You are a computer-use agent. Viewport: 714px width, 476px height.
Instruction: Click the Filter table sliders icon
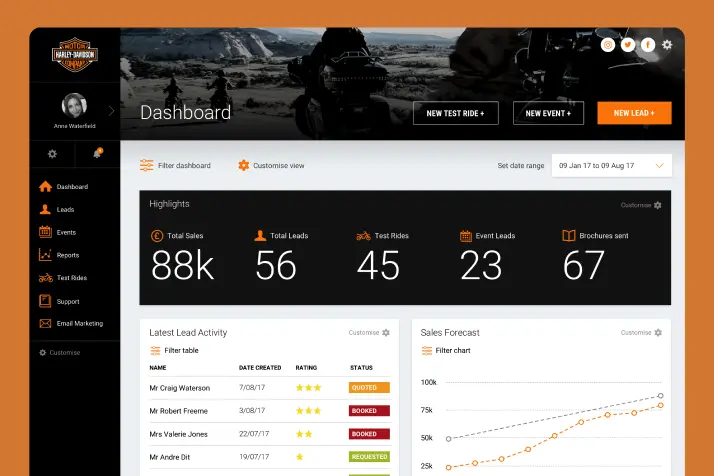(155, 350)
